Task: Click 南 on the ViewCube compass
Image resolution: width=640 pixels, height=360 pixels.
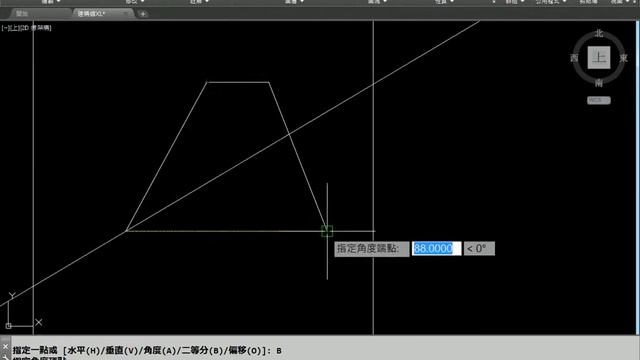Action: 599,83
